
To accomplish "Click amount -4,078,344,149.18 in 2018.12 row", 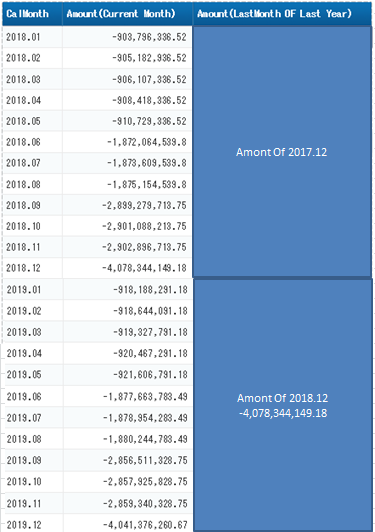I will coord(127,268).
